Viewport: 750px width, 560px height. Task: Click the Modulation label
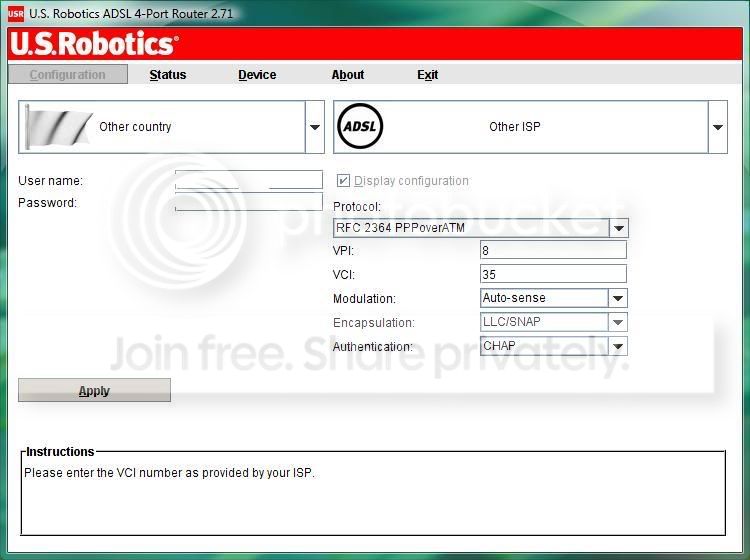point(364,299)
